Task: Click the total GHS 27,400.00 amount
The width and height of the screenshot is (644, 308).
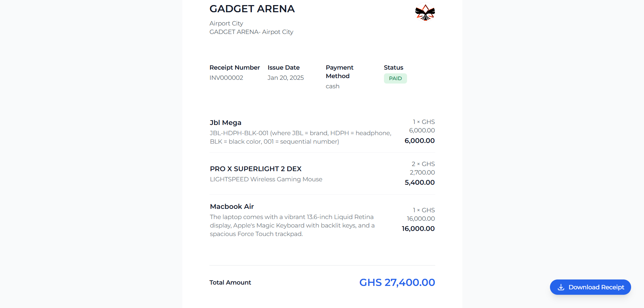Action: (x=397, y=282)
